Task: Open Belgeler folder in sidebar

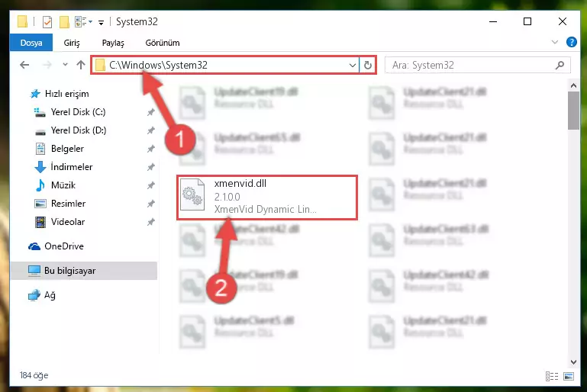Action: click(x=67, y=149)
